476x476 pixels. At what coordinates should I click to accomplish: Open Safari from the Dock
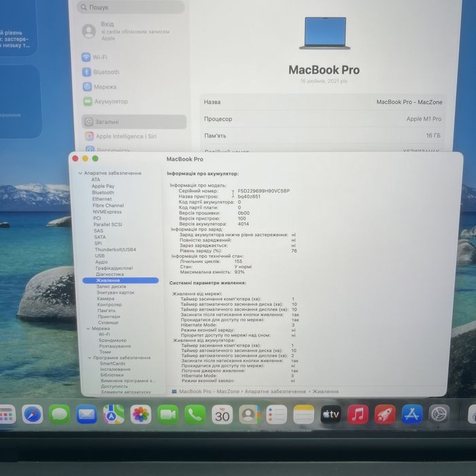(33, 414)
